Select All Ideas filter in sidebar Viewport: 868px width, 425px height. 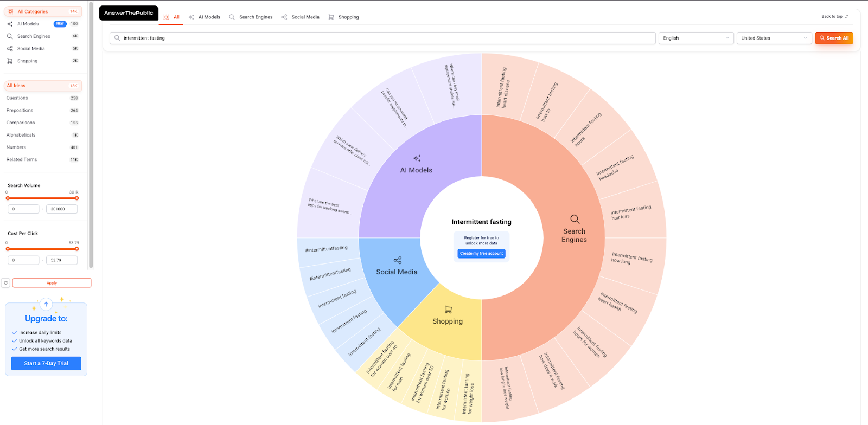[x=43, y=86]
